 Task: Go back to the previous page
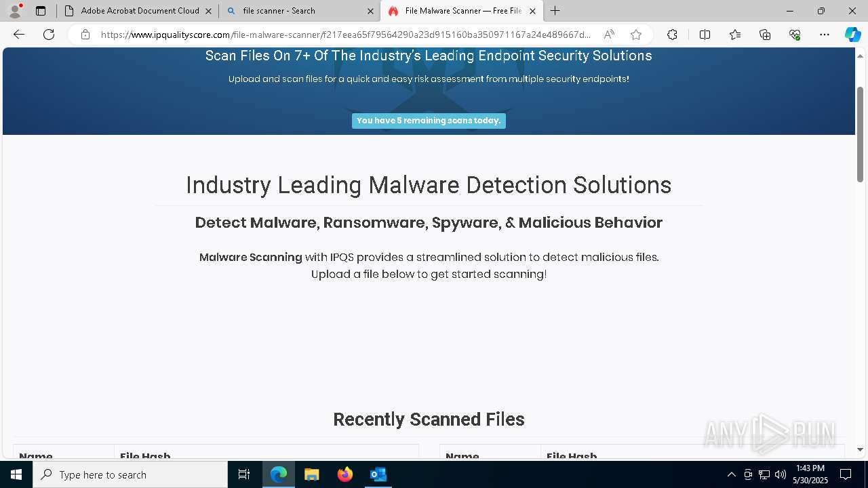pos(19,35)
